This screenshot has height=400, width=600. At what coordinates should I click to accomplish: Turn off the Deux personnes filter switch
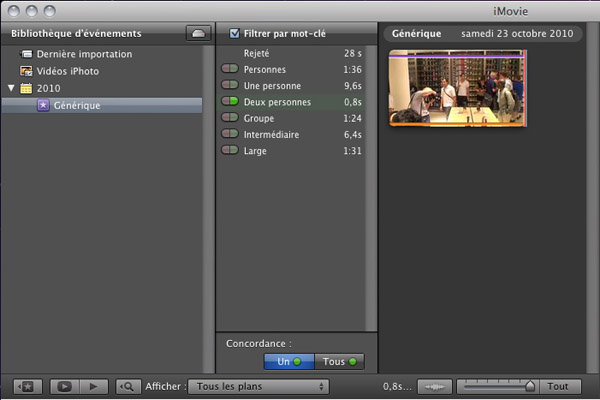pyautogui.click(x=230, y=101)
